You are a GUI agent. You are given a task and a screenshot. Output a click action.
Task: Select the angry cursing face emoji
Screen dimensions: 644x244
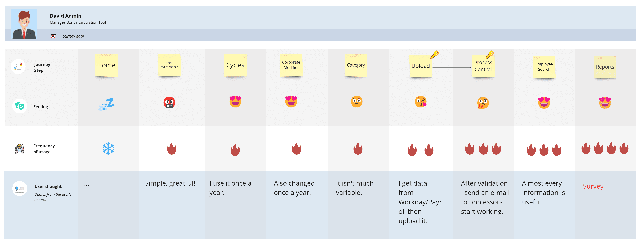[169, 103]
